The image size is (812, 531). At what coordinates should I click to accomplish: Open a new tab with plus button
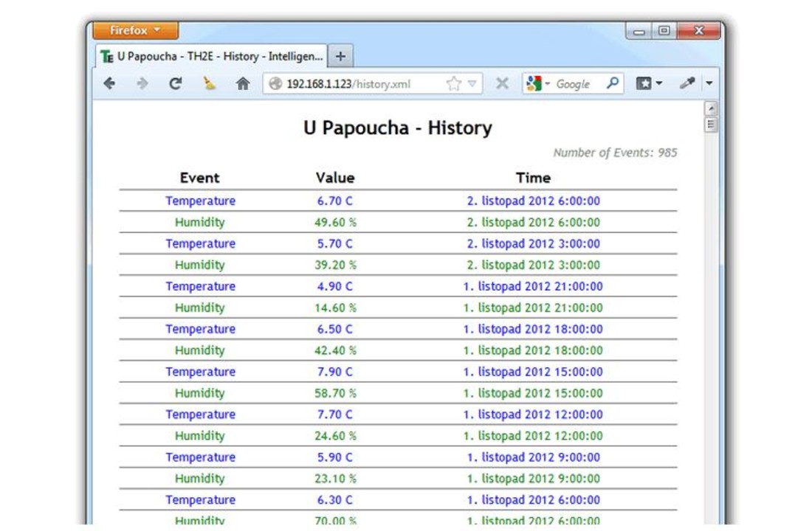point(340,56)
